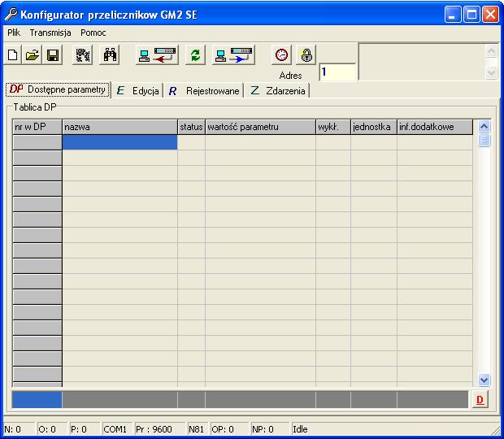Maximize the Konfigurator window
The image size is (504, 439).
click(471, 15)
